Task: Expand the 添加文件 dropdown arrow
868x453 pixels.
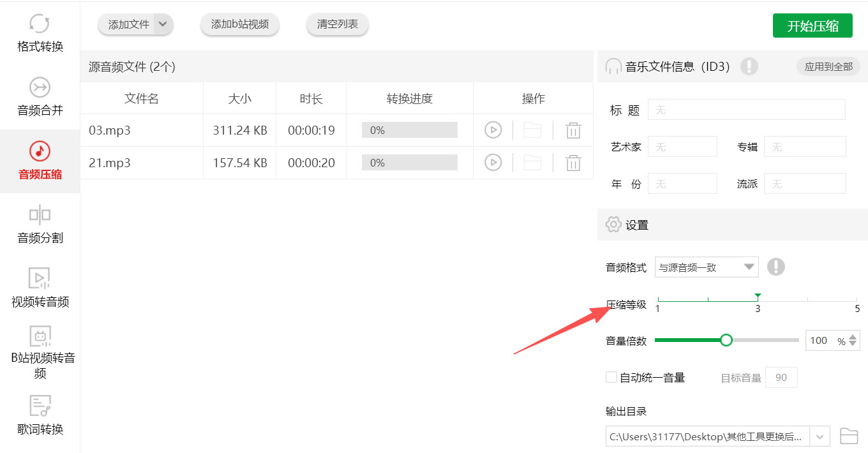Action: tap(163, 24)
